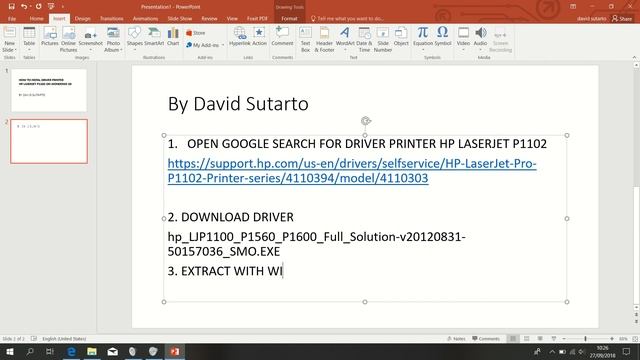Click the PowerPoint taskbar icon

[x=175, y=351]
